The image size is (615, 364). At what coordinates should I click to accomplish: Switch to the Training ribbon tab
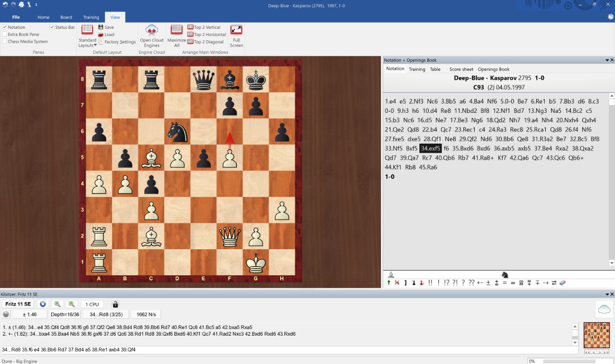pyautogui.click(x=91, y=17)
